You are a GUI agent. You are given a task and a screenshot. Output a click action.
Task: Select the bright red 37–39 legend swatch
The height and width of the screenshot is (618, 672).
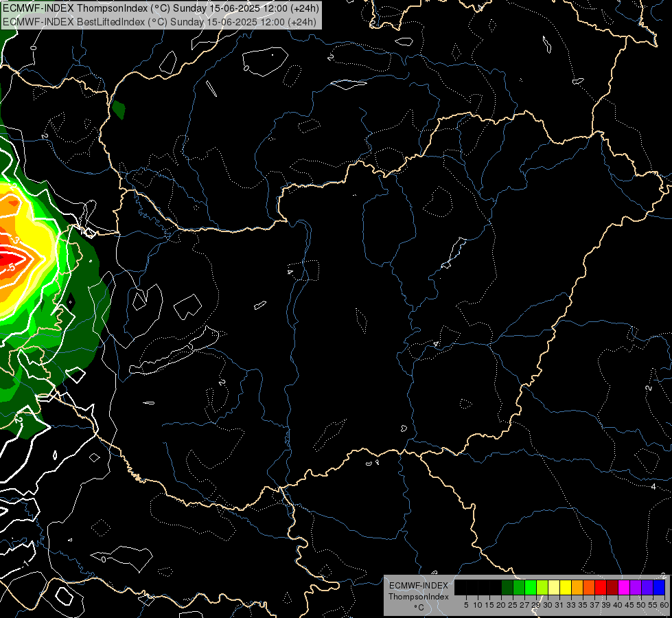601,587
